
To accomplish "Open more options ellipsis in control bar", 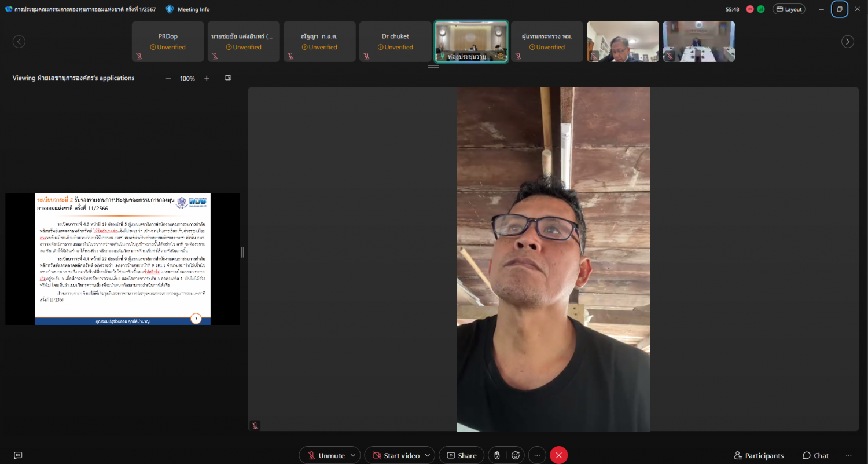I will (x=537, y=455).
